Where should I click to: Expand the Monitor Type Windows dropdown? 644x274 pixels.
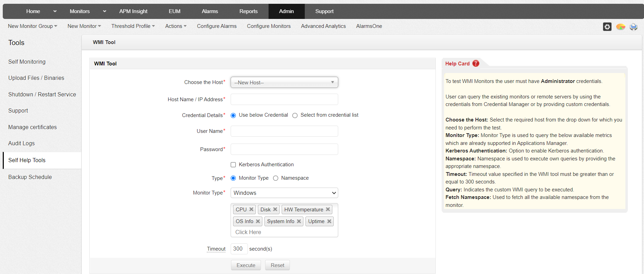(284, 193)
